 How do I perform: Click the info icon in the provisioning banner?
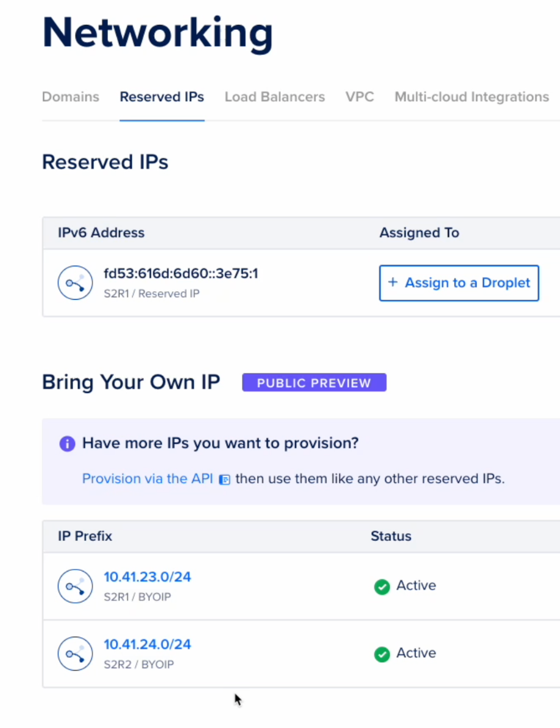[67, 444]
